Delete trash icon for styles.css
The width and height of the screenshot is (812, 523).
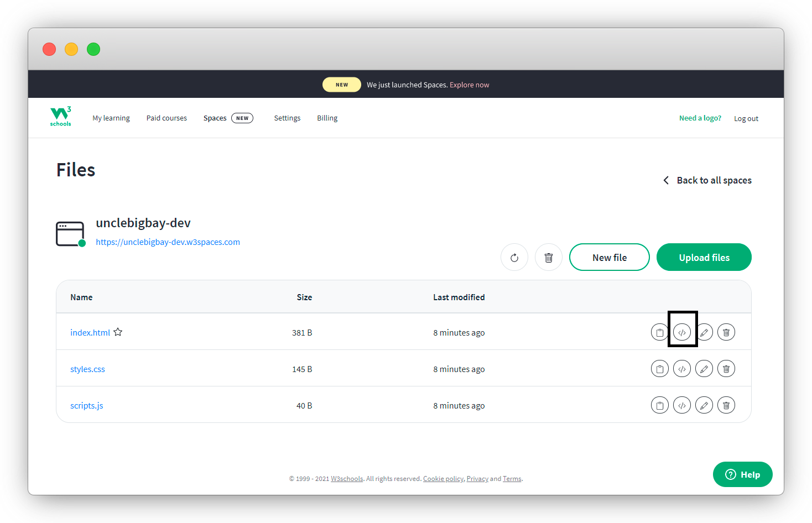pyautogui.click(x=726, y=369)
